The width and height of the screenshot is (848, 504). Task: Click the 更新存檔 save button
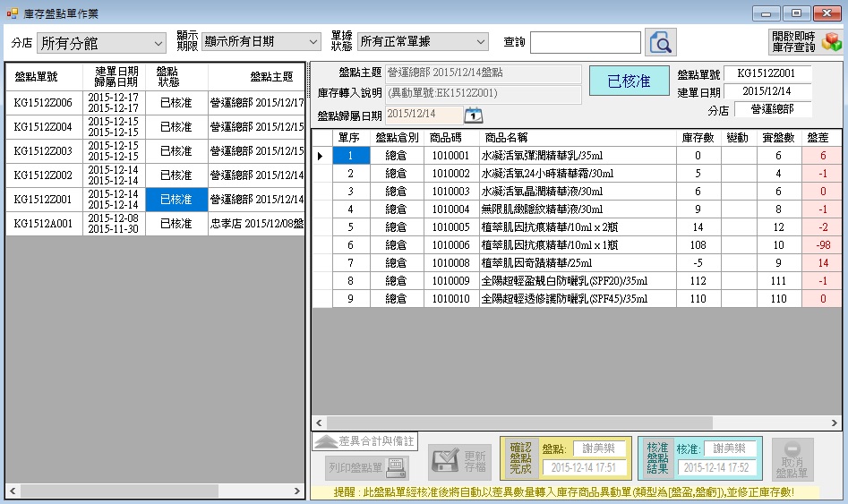click(x=459, y=460)
